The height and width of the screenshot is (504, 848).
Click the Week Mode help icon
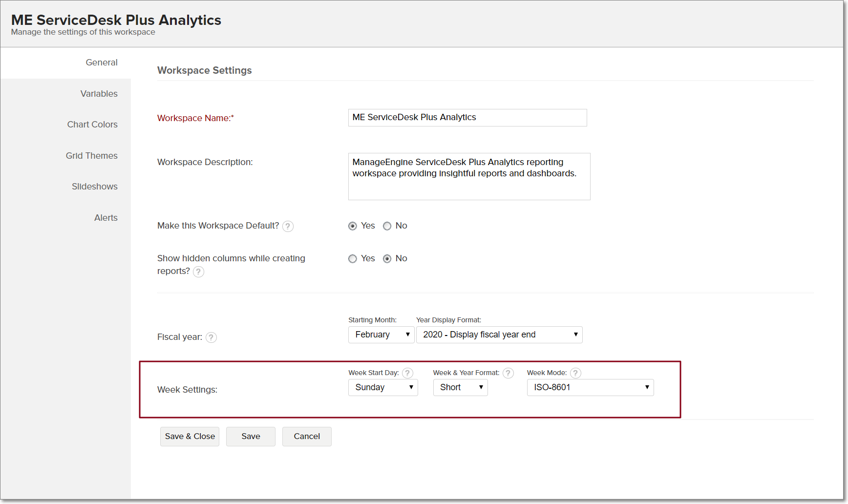coord(575,373)
